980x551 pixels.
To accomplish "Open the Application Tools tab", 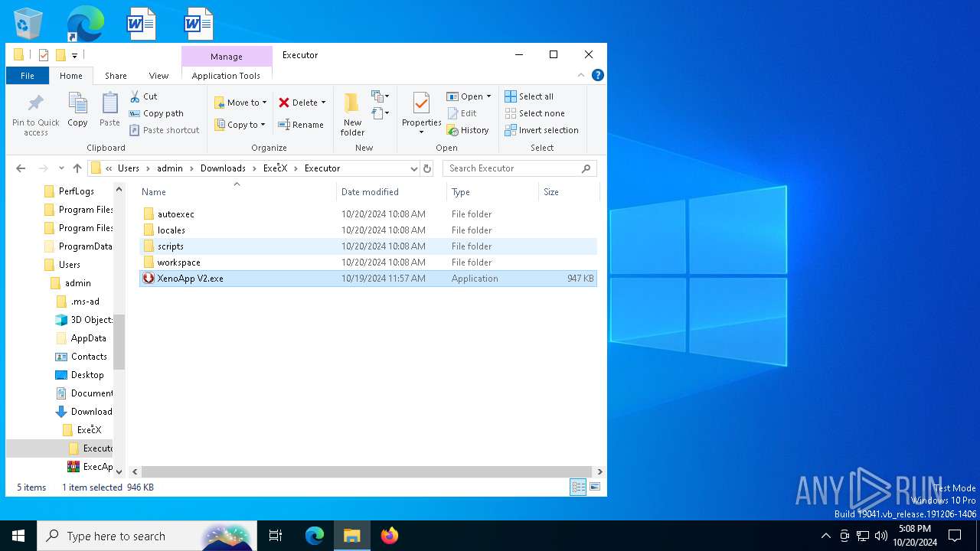I will tap(226, 76).
